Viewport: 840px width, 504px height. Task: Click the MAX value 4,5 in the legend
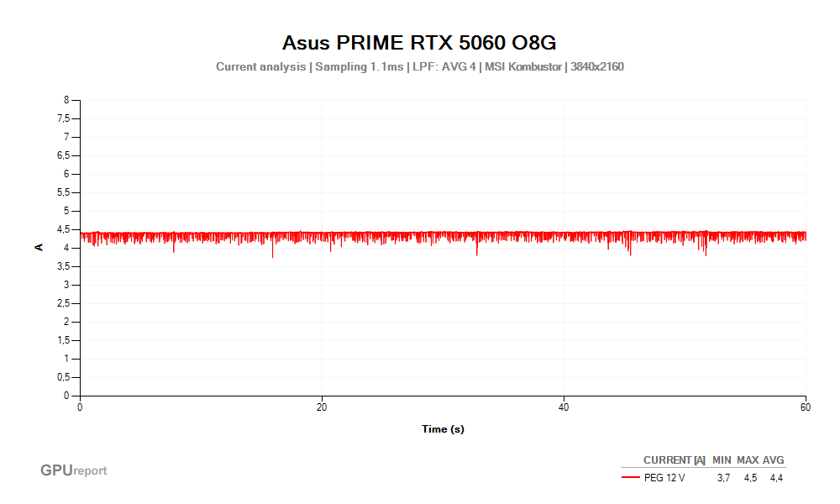click(x=750, y=478)
